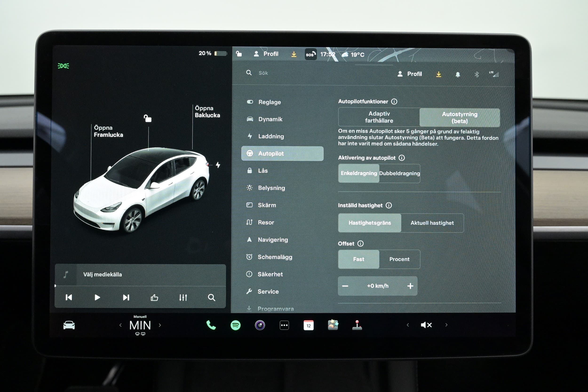This screenshot has height=392, width=588.
Task: Show info for Aktivering av autopilot
Action: [x=402, y=158]
